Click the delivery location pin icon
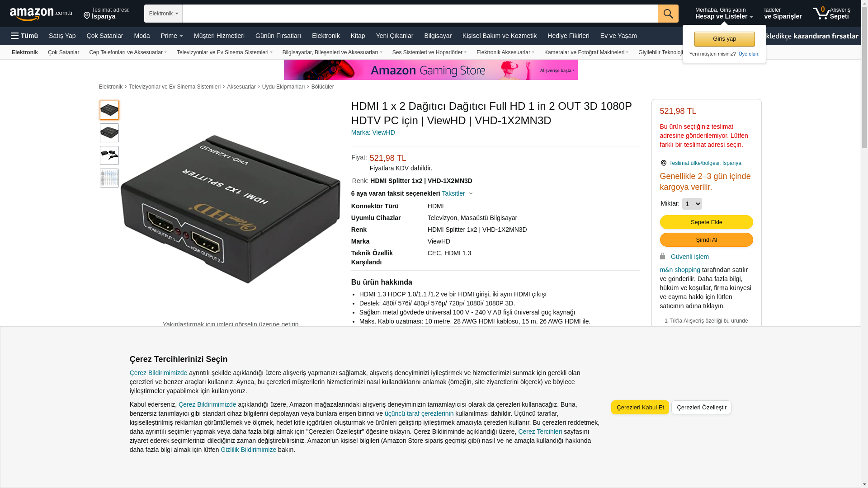The width and height of the screenshot is (868, 488). pos(87,16)
